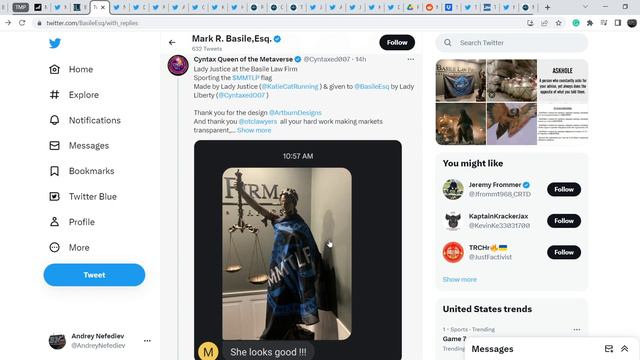This screenshot has width=640, height=360.
Task: Reload the page in browser
Action: [x=22, y=23]
